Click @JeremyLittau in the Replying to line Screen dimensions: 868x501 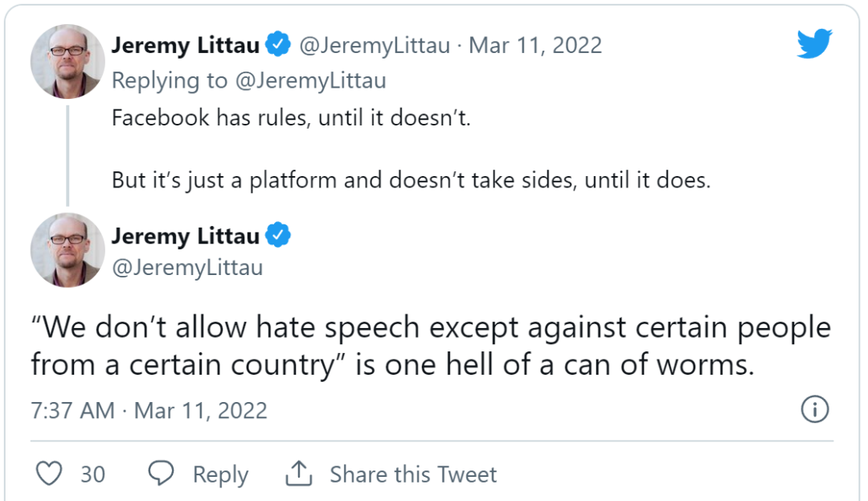point(309,80)
